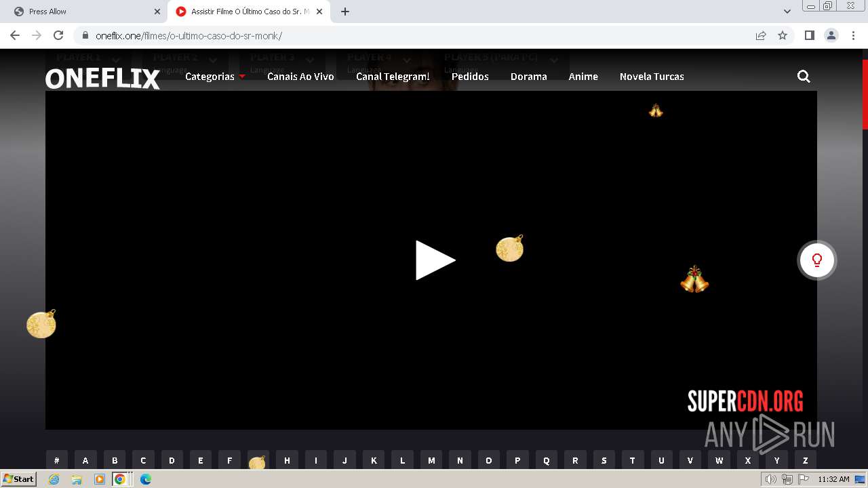Open File Explorer from taskbar
The height and width of the screenshot is (488, 868).
(x=77, y=479)
